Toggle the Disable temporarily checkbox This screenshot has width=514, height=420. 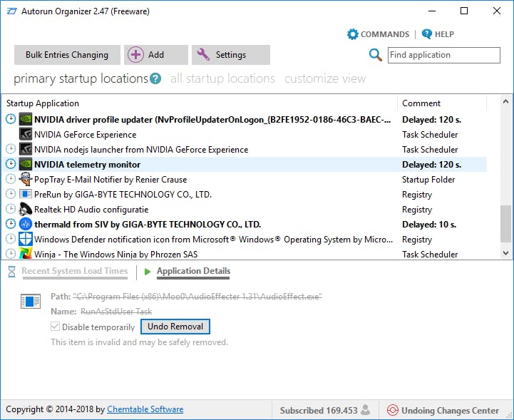click(56, 327)
